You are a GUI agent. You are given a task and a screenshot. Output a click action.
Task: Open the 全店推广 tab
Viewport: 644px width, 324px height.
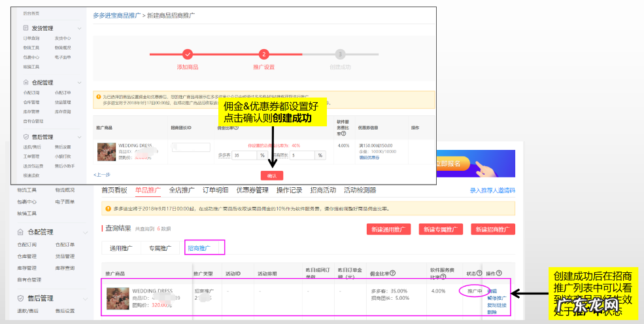(x=182, y=190)
